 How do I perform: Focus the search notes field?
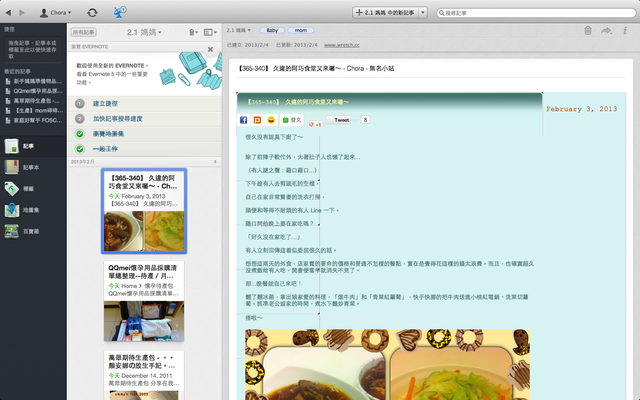point(536,13)
